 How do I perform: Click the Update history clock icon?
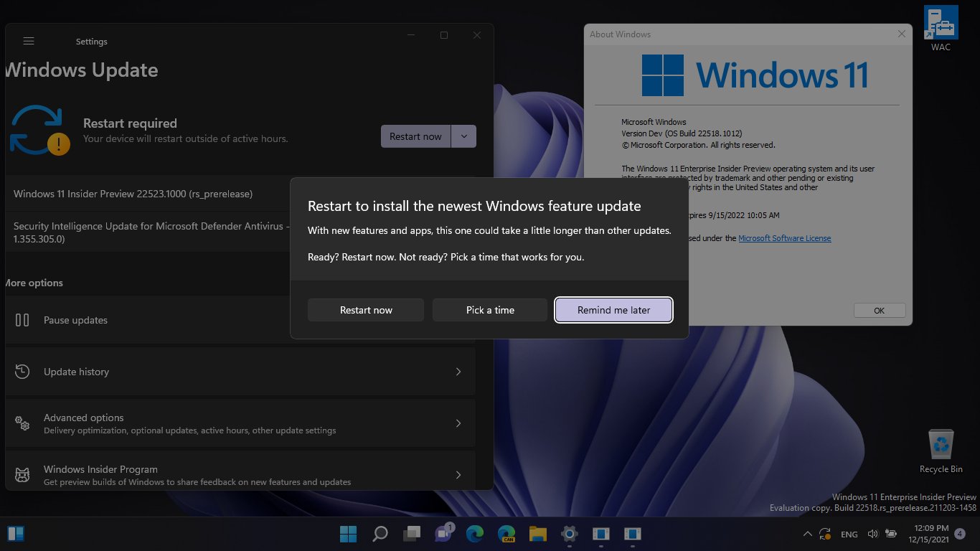pos(22,372)
